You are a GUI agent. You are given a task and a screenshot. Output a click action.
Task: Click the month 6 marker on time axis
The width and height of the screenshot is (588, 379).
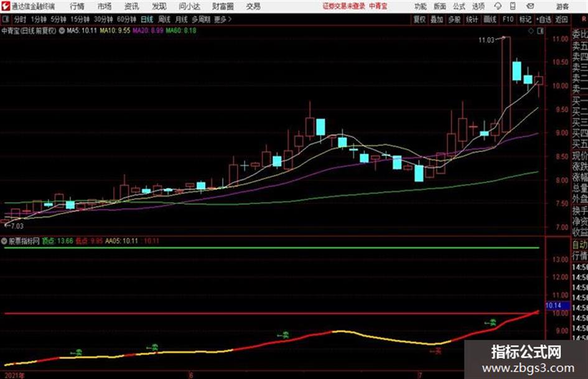[x=190, y=375]
